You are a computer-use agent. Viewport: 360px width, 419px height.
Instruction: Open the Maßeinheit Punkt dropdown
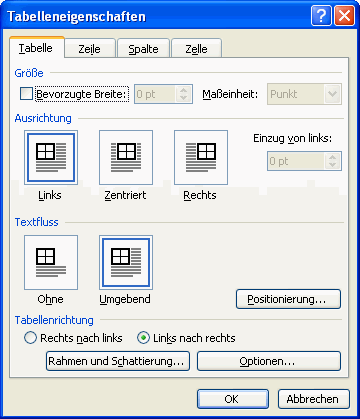[332, 94]
